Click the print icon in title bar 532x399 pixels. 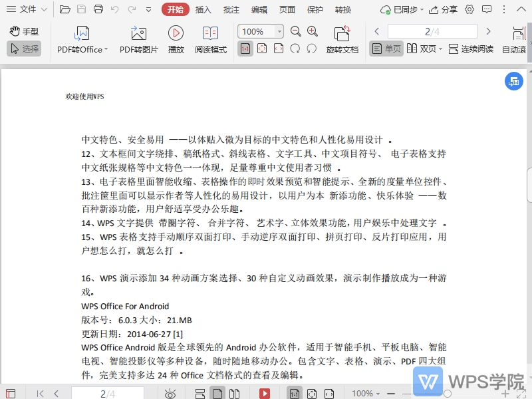(98, 9)
